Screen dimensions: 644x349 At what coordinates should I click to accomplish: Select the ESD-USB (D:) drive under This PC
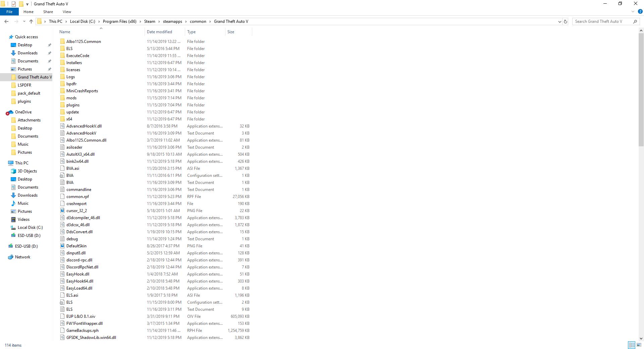(29, 236)
